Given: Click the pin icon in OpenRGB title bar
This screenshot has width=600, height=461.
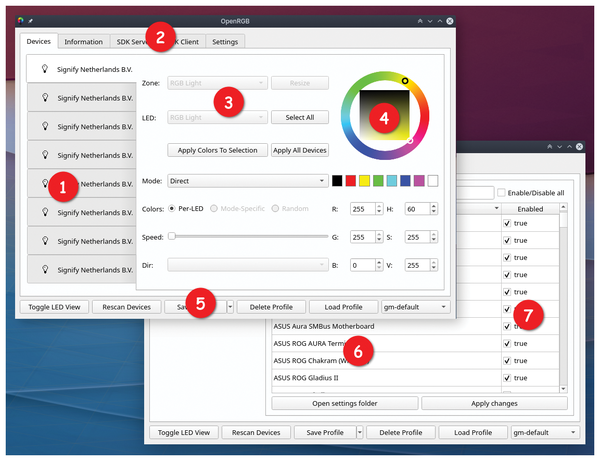Looking at the screenshot, I should pyautogui.click(x=30, y=21).
